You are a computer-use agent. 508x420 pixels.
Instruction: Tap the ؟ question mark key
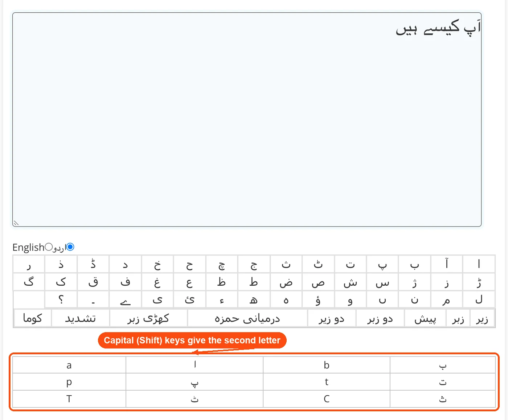point(61,300)
